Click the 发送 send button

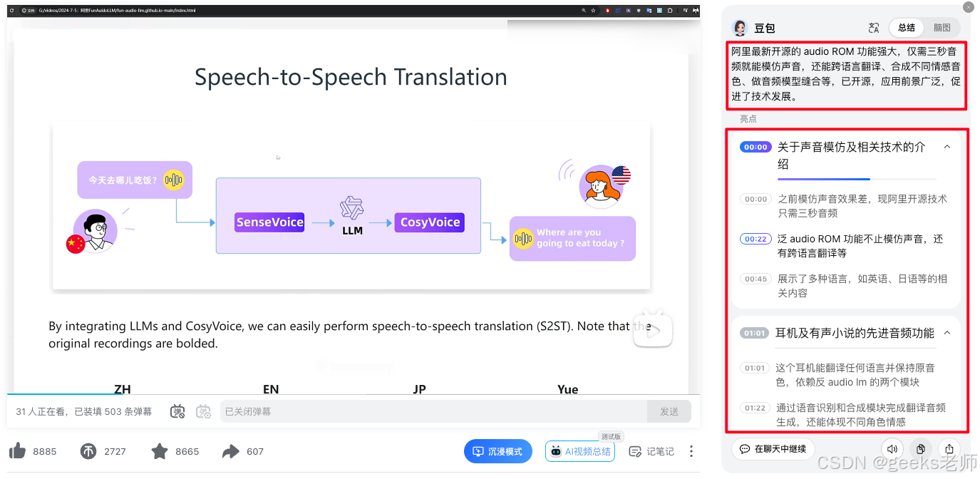[669, 411]
